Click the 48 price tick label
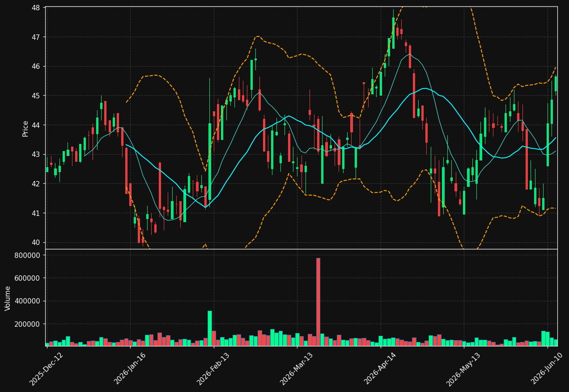569x392 pixels. pyautogui.click(x=36, y=8)
